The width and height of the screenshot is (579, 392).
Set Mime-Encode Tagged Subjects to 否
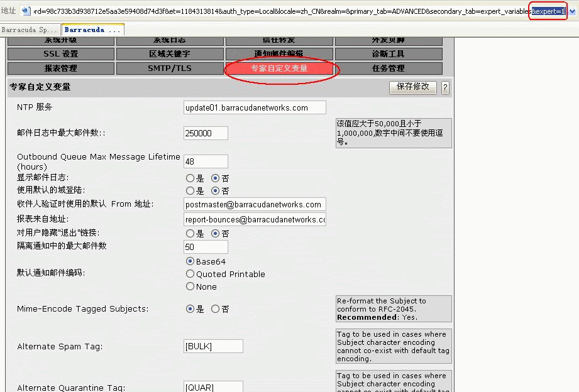[215, 309]
